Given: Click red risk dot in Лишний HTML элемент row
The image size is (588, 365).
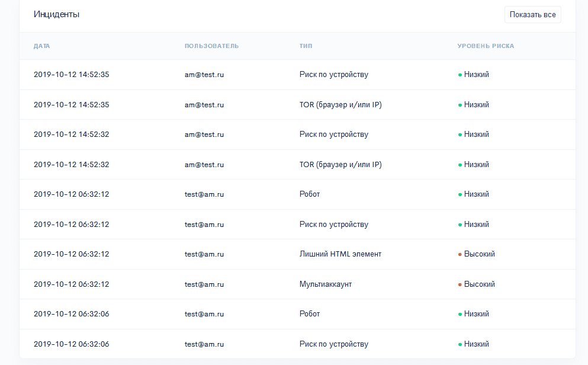Looking at the screenshot, I should (x=460, y=255).
